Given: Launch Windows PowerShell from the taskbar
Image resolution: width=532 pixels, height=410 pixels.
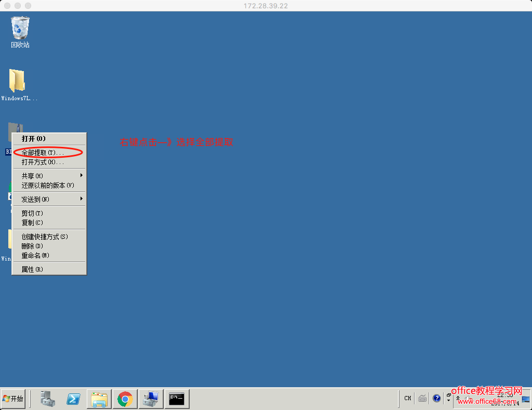Looking at the screenshot, I should click(73, 399).
